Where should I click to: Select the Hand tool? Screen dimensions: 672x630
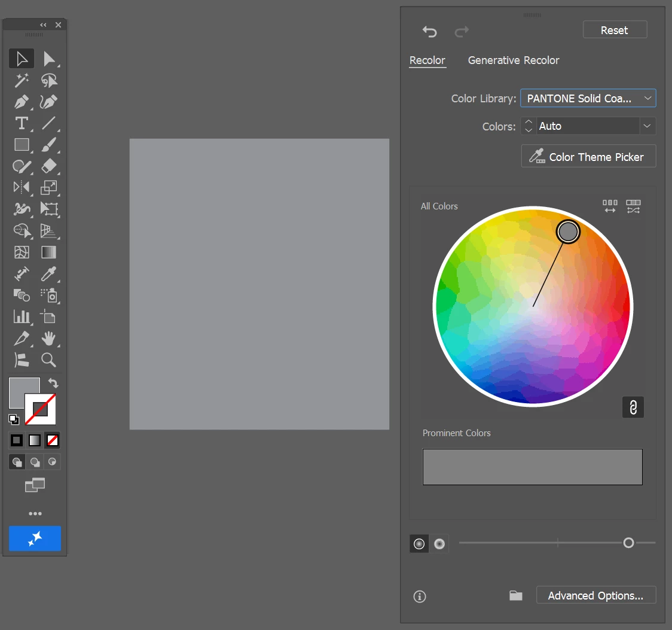click(49, 339)
